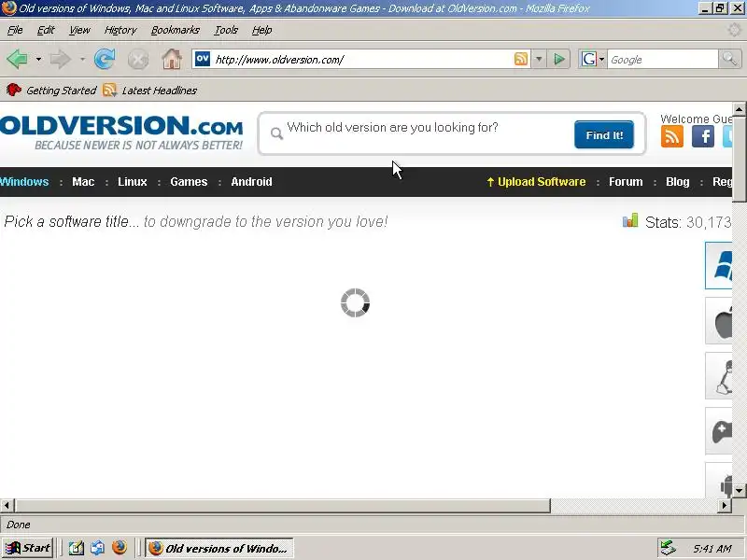Click the OV site favicon in address bar
Screen dimensions: 747x560
point(202,59)
